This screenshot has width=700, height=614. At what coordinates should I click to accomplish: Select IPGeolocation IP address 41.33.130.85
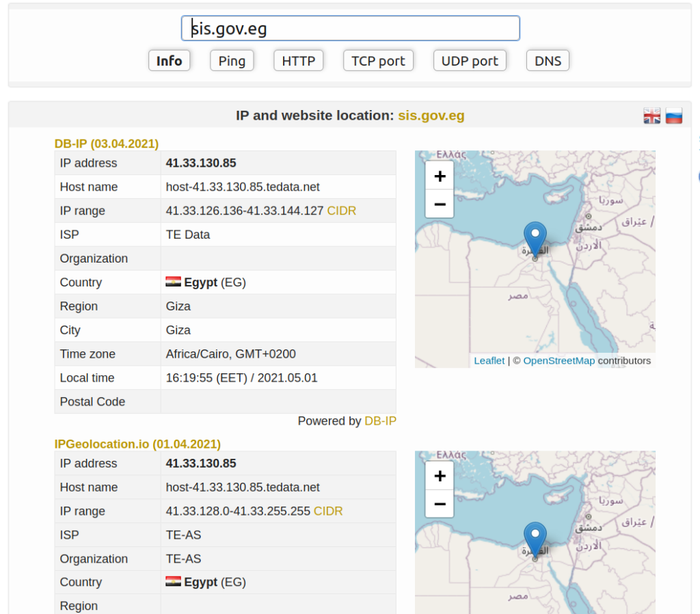click(201, 464)
